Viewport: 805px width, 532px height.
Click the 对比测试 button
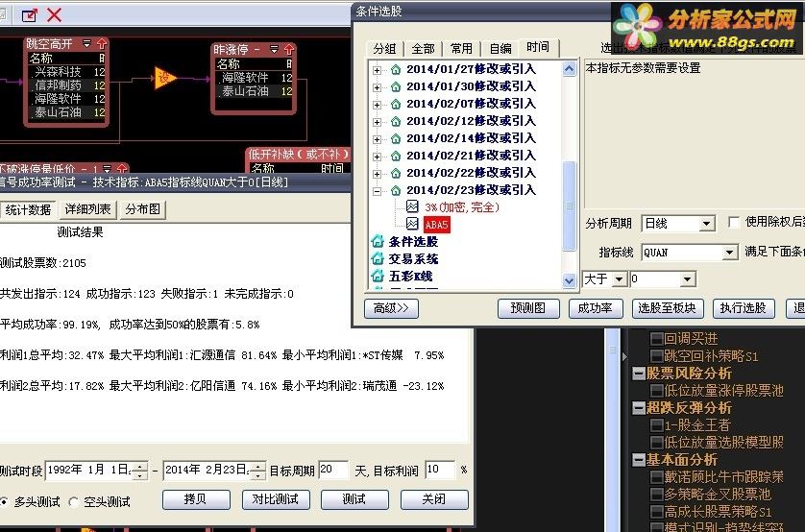276,499
